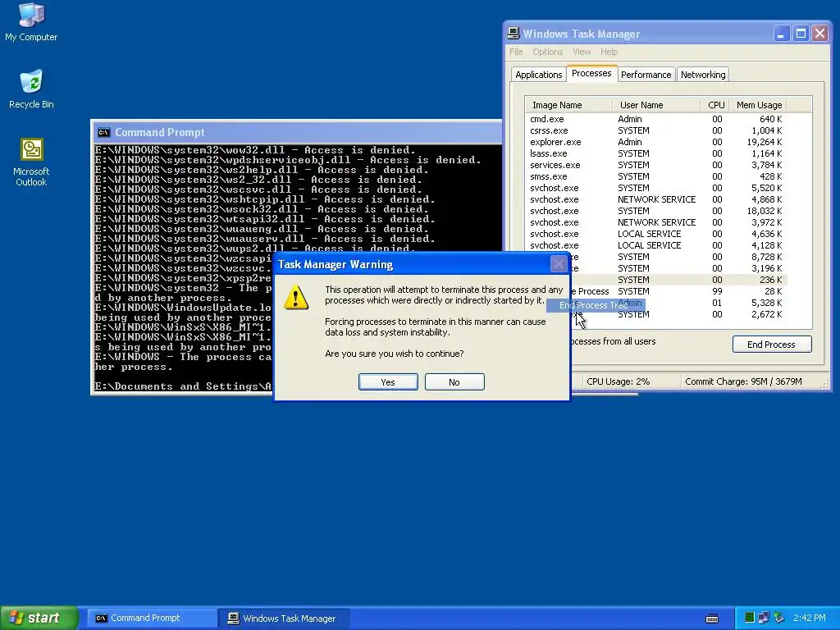840x630 pixels.
Task: Switch to the Networking tab
Action: click(x=703, y=75)
